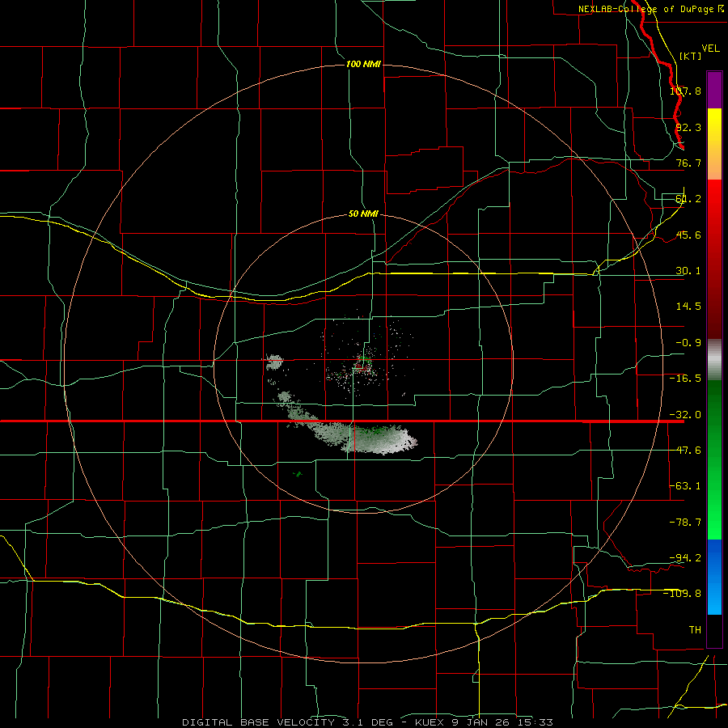
Task: Click the red segment of the color bar
Action: pos(714,259)
